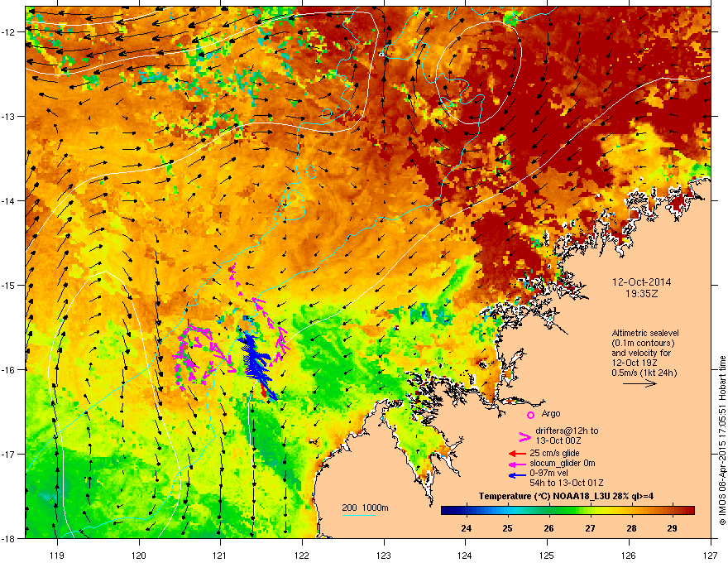
Task: Click the '0.5m/s (1kt 24h)' text
Action: click(x=644, y=373)
